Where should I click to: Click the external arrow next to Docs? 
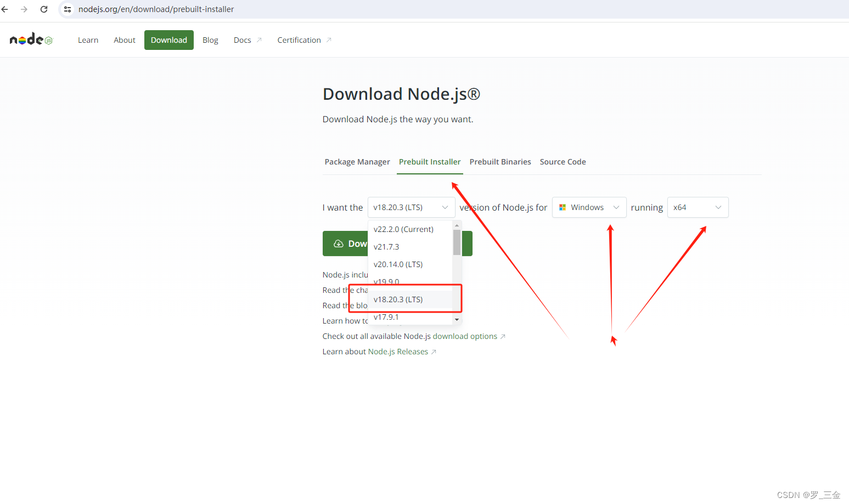click(x=259, y=40)
